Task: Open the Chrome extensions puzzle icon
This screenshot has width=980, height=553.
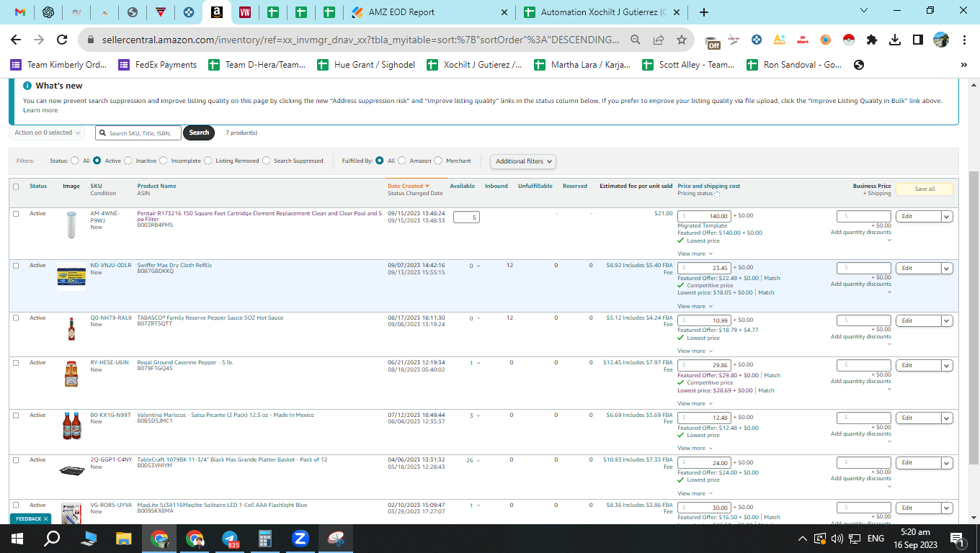Action: (872, 40)
